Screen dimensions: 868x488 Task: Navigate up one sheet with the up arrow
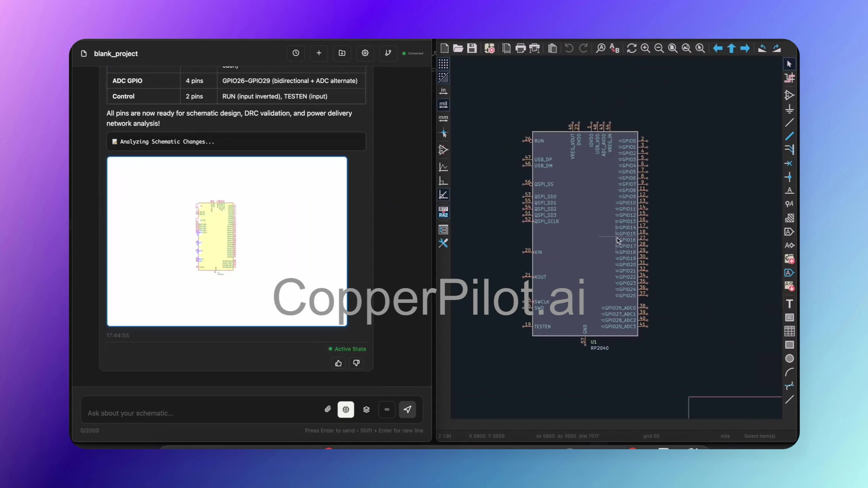pos(731,48)
